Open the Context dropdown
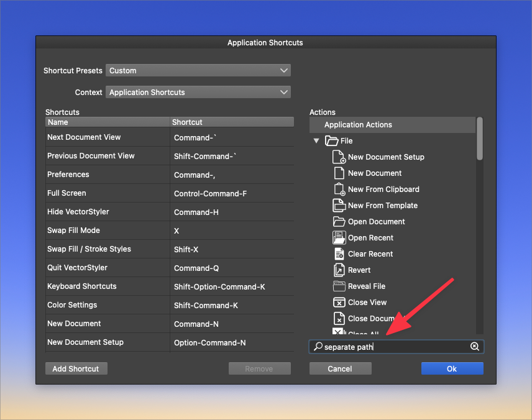Viewport: 532px width, 420px height. click(x=198, y=93)
